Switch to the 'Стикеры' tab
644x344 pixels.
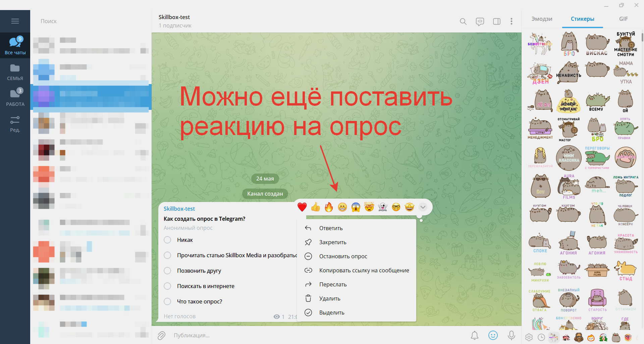coord(583,19)
